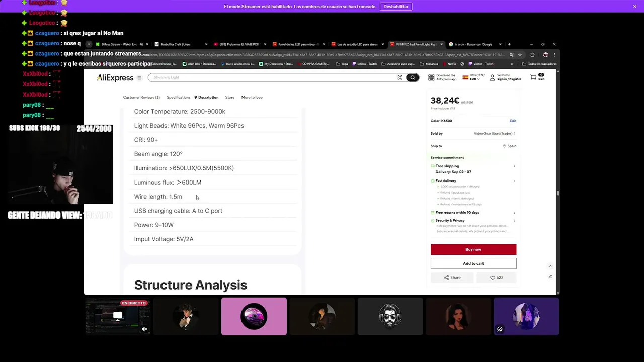This screenshot has width=644, height=362.
Task: Open the image search camera icon
Action: (400, 77)
